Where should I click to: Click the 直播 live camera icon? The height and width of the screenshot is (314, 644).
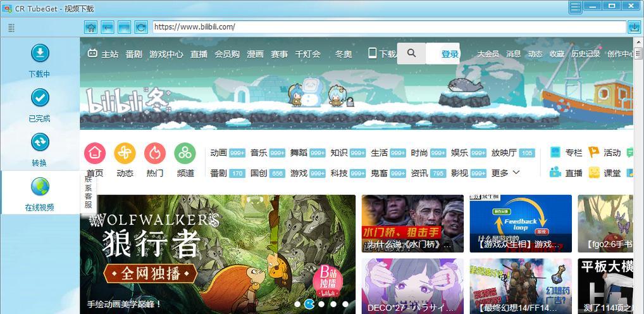[555, 172]
